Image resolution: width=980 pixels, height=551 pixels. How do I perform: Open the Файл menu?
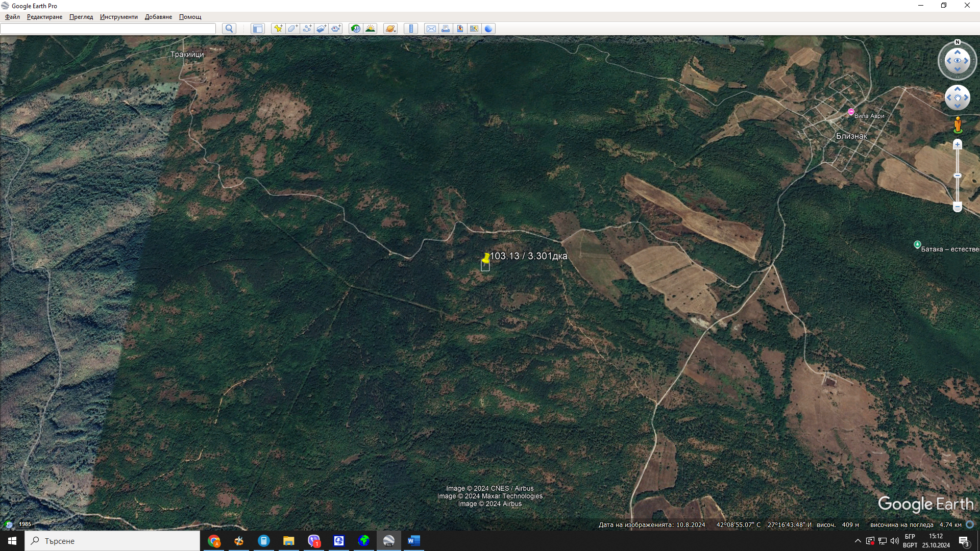(12, 17)
